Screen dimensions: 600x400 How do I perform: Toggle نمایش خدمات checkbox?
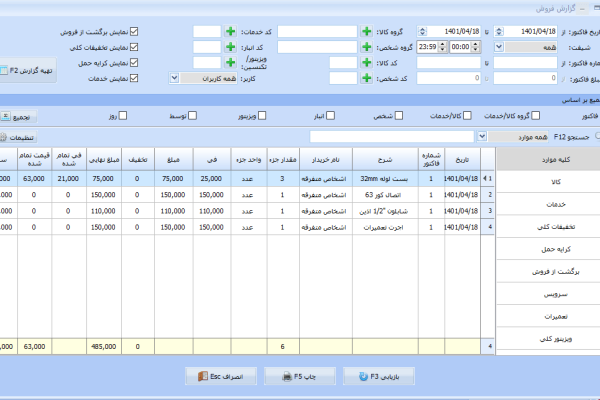click(134, 78)
